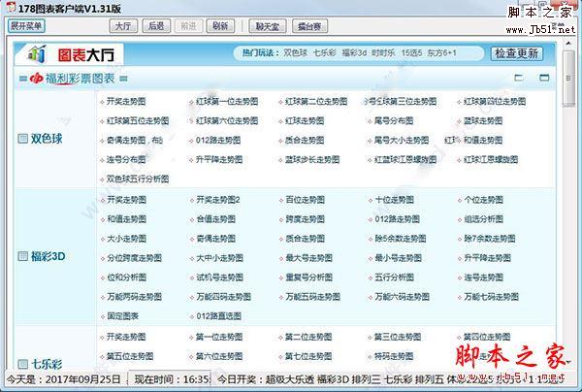Open 万能四码走势图 link
The width and height of the screenshot is (582, 392).
pyautogui.click(x=223, y=297)
